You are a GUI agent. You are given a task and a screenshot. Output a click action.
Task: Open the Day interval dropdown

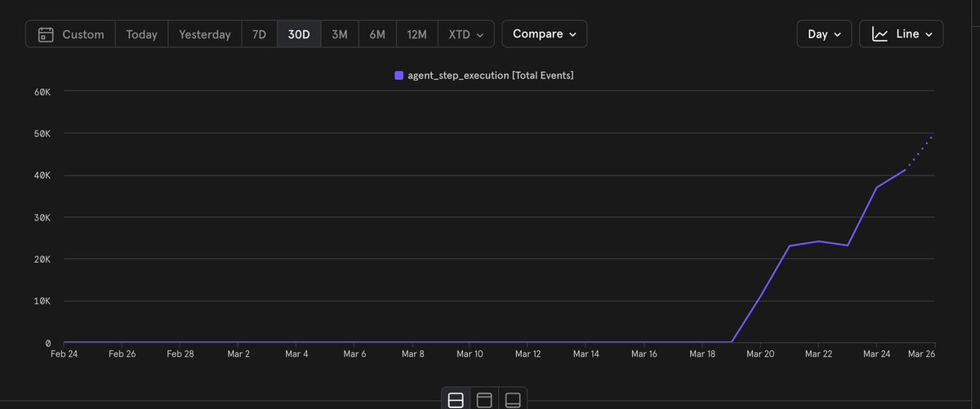[x=824, y=33]
